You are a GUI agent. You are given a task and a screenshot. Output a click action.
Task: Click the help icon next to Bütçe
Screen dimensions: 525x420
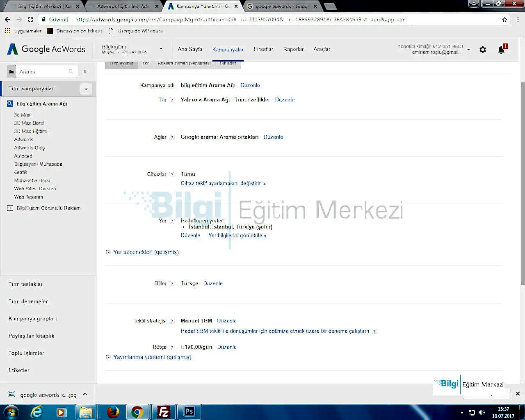click(x=172, y=347)
